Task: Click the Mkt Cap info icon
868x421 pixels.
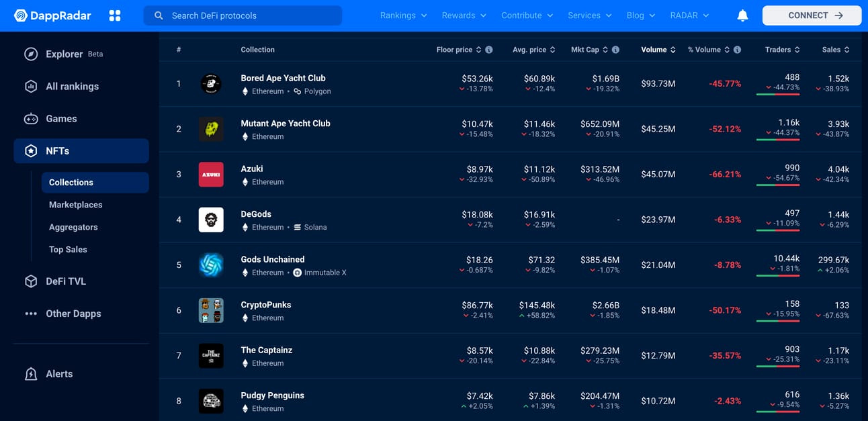Action: point(615,50)
